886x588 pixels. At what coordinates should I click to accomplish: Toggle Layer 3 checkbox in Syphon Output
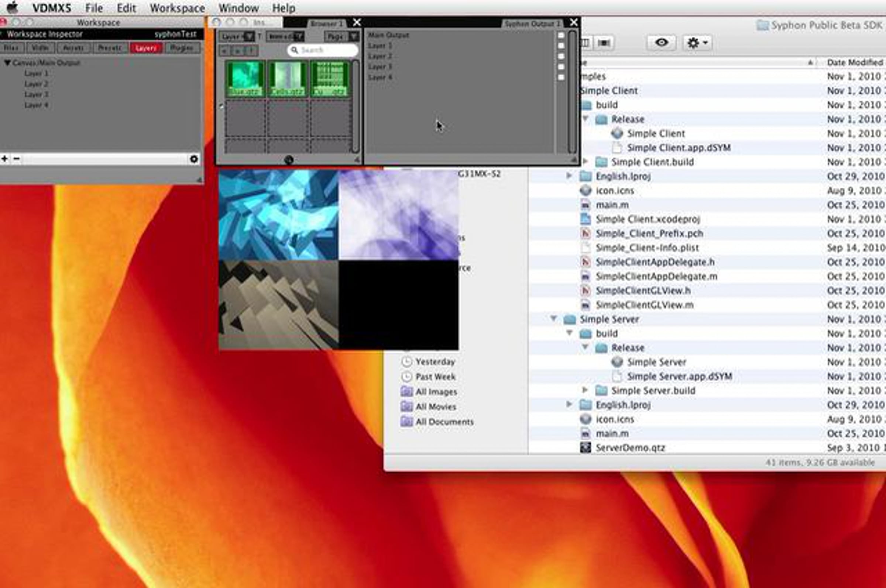click(x=561, y=67)
